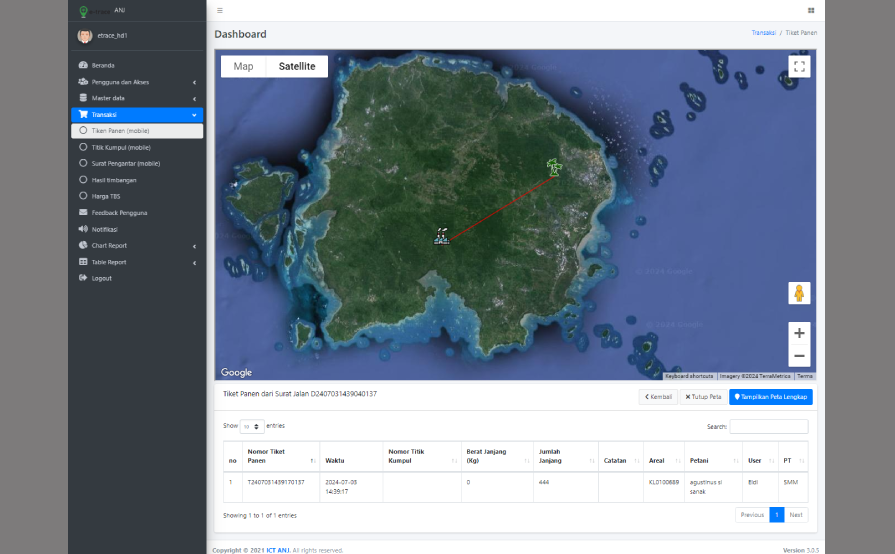Image resolution: width=895 pixels, height=554 pixels.
Task: Switch to Map view tab
Action: point(243,67)
